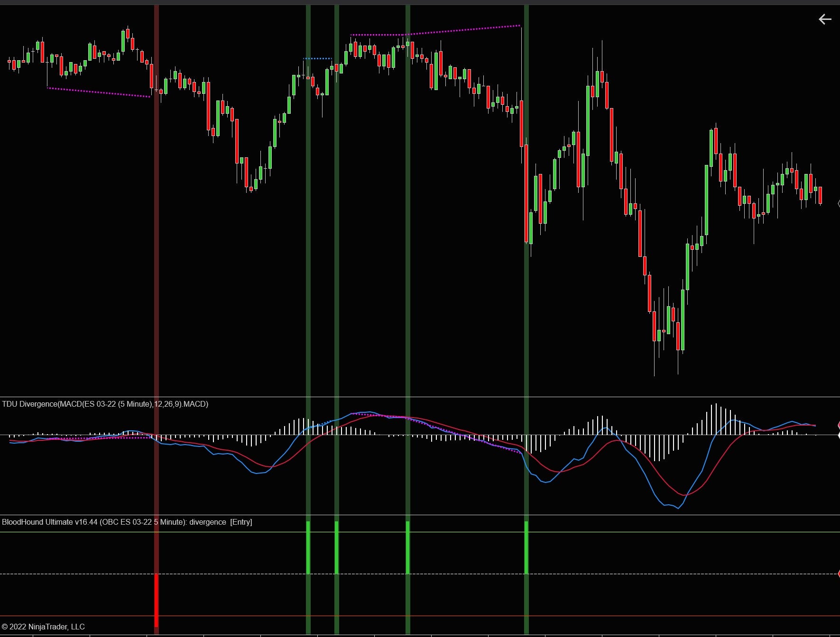Click the rightmost green entry signal bar
The height and width of the screenshot is (637, 840).
526,547
